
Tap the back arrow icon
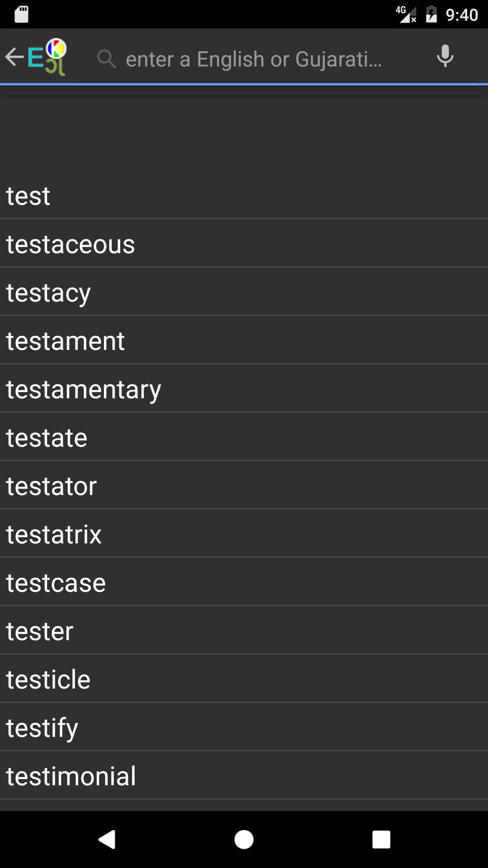(16, 57)
